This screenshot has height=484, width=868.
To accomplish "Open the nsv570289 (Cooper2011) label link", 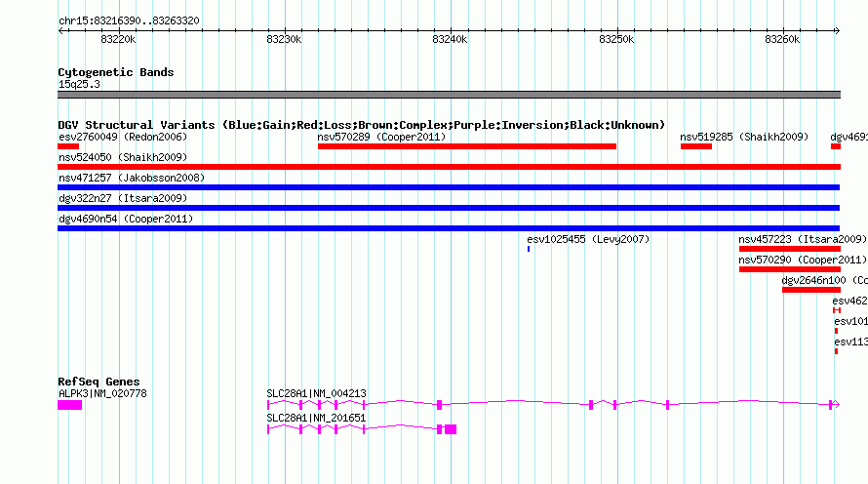I will tap(381, 137).
